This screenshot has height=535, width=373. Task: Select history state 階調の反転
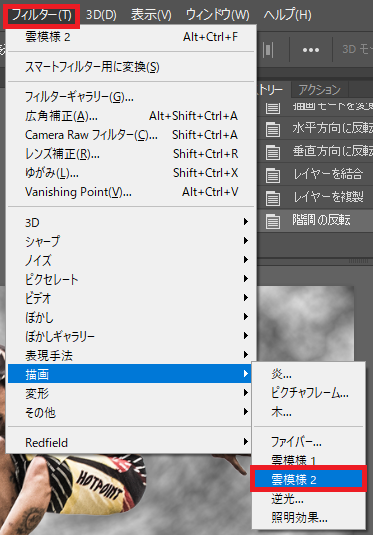pos(316,220)
